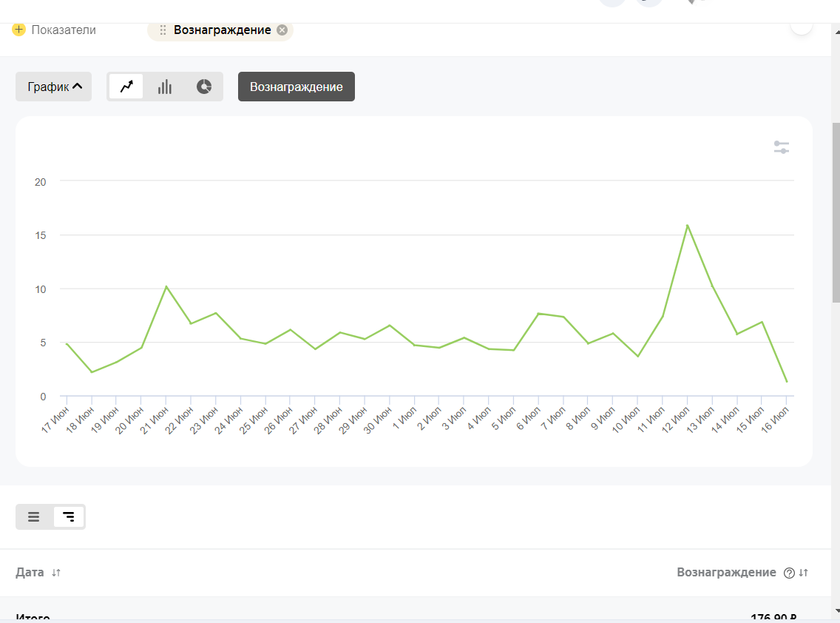
Task: Expand the График dropdown
Action: [x=53, y=87]
